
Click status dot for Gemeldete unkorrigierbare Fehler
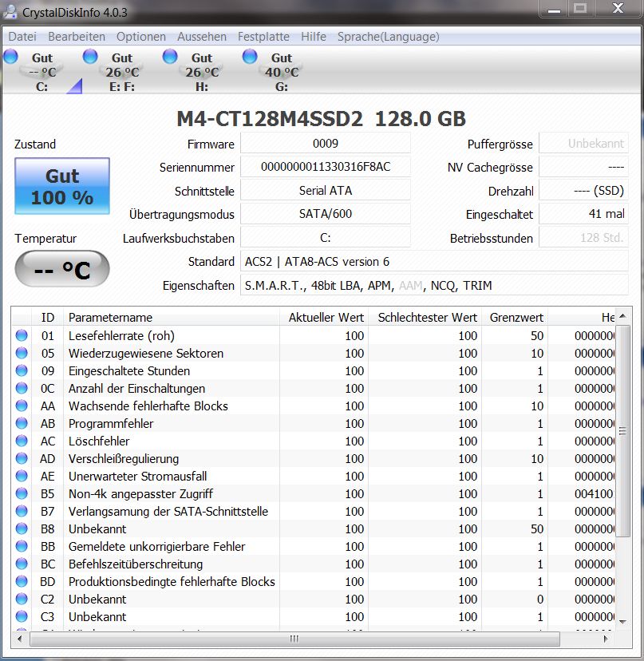pyautogui.click(x=22, y=546)
